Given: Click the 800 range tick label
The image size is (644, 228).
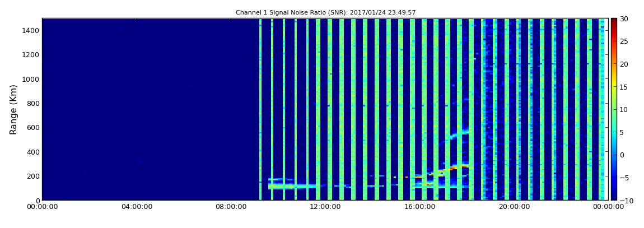Looking at the screenshot, I should click(x=33, y=104).
